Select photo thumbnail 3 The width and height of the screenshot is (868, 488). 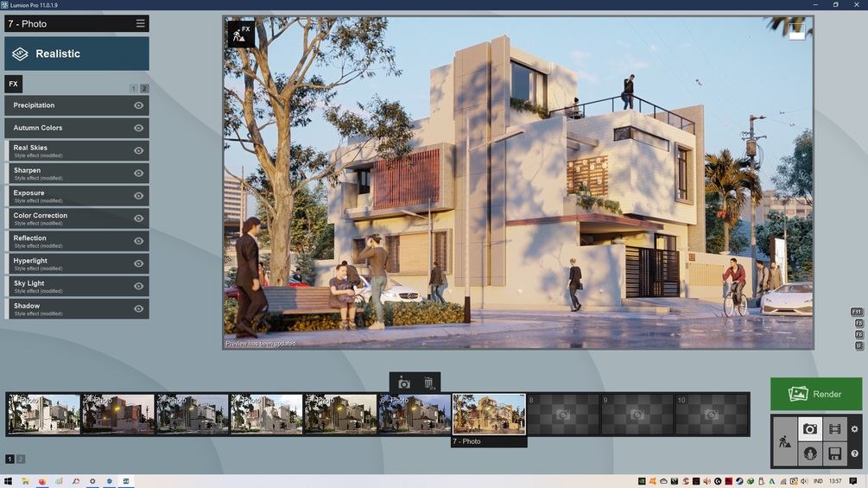pyautogui.click(x=192, y=414)
